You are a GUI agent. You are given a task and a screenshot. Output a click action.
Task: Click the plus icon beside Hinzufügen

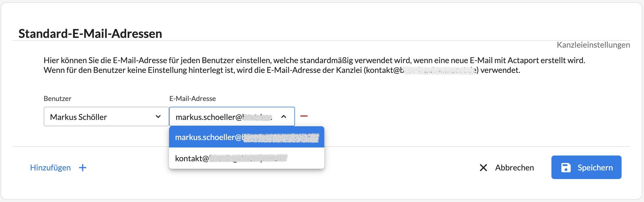pos(83,168)
